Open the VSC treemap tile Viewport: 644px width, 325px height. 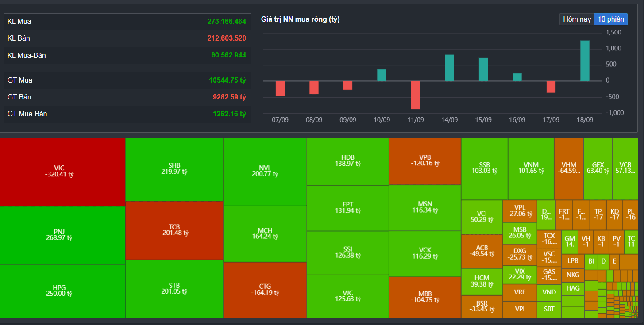click(549, 257)
